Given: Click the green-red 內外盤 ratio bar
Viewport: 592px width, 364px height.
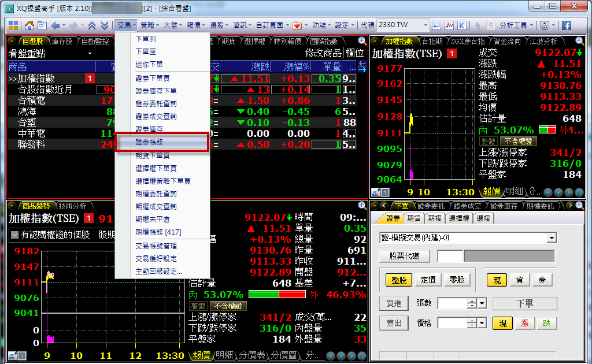Looking at the screenshot, I should pos(277,294).
